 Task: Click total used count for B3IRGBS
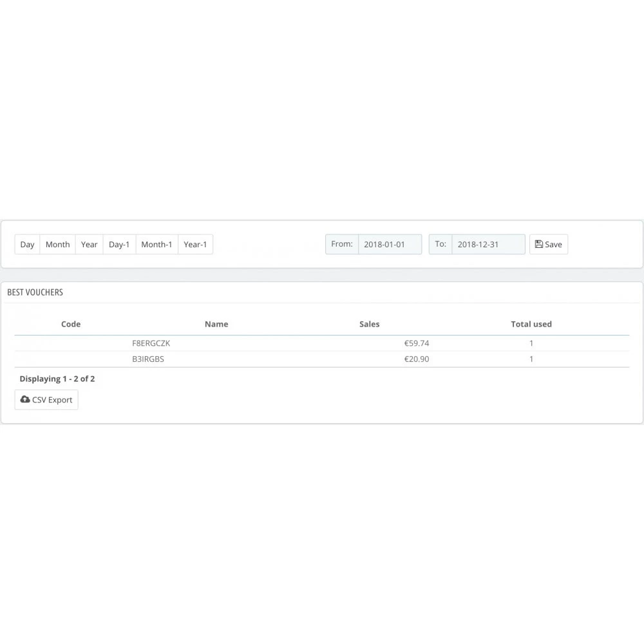(531, 359)
